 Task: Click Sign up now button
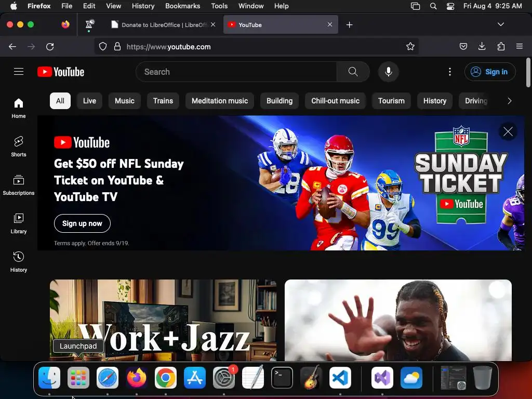[82, 223]
